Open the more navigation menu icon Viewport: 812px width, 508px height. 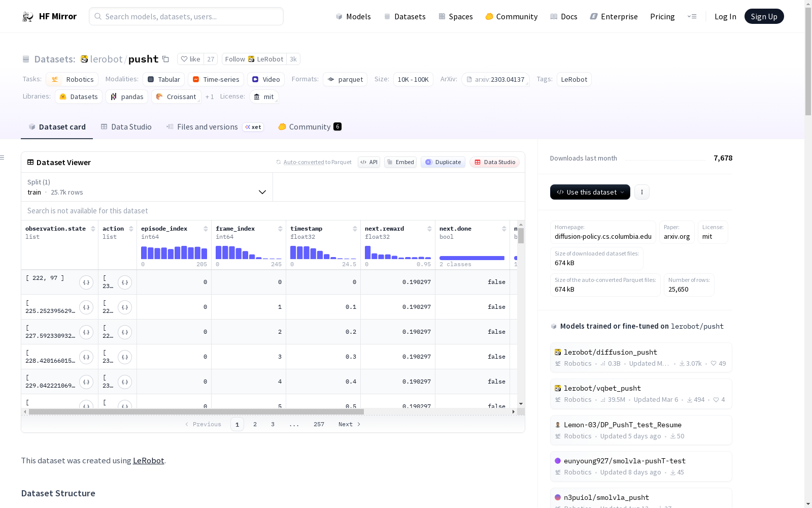(692, 16)
